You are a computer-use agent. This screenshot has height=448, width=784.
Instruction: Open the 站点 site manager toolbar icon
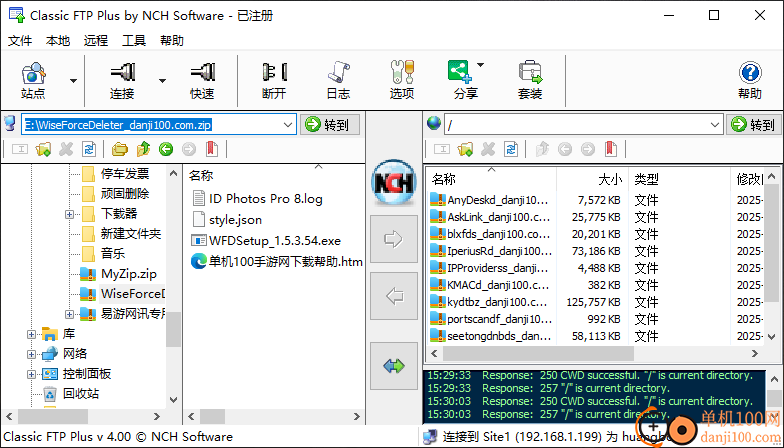point(33,80)
